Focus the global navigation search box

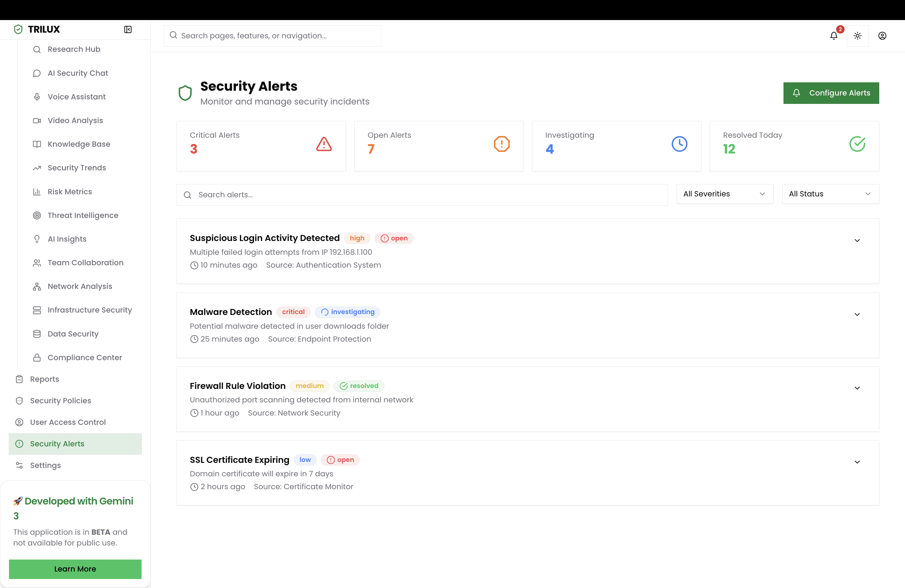pos(272,36)
